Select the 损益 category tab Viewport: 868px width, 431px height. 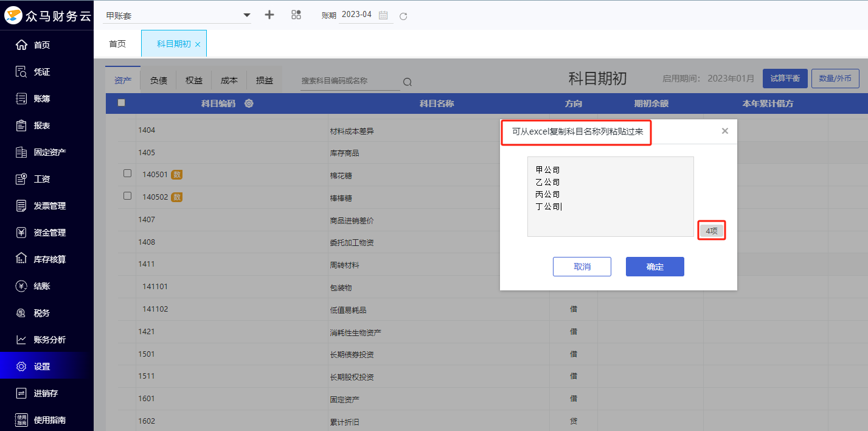tap(265, 80)
